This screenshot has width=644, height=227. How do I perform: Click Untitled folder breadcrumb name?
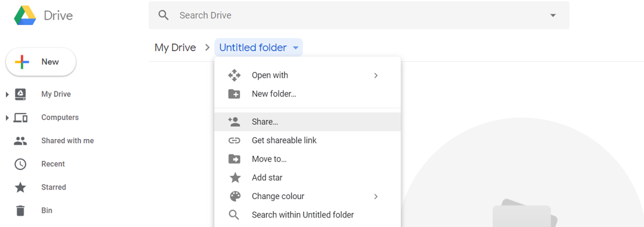click(252, 48)
